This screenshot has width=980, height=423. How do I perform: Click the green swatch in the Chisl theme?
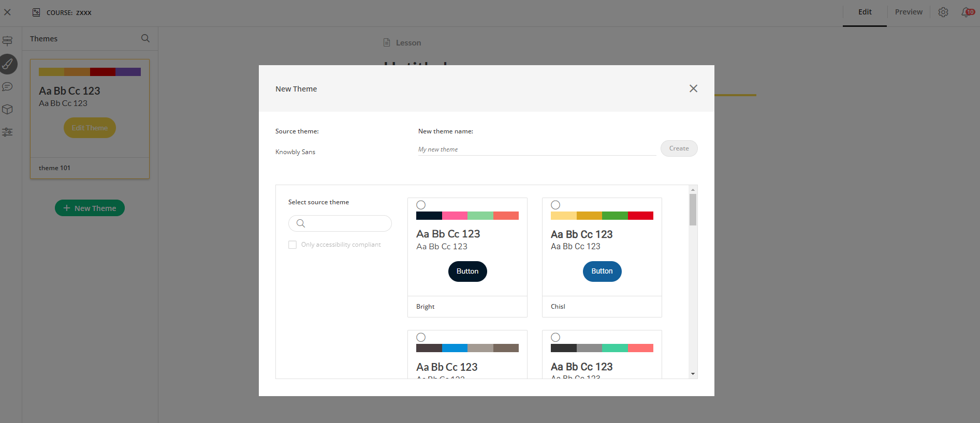tap(615, 216)
